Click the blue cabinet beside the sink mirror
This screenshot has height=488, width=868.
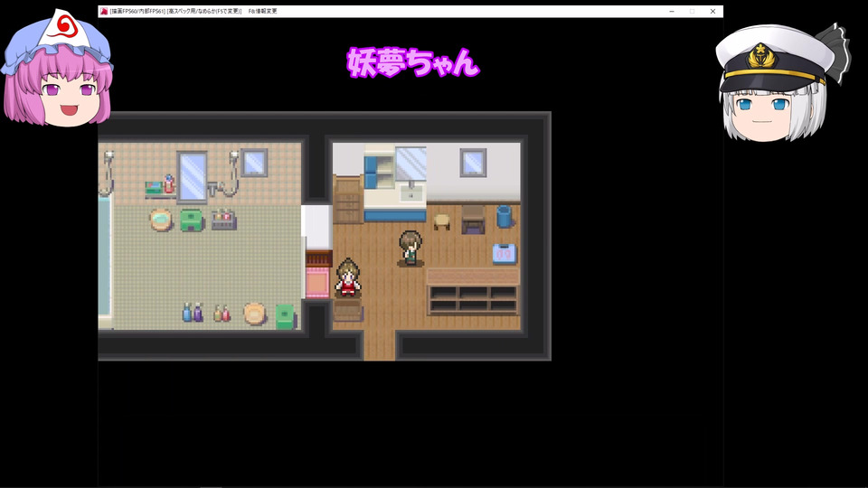pyautogui.click(x=379, y=172)
